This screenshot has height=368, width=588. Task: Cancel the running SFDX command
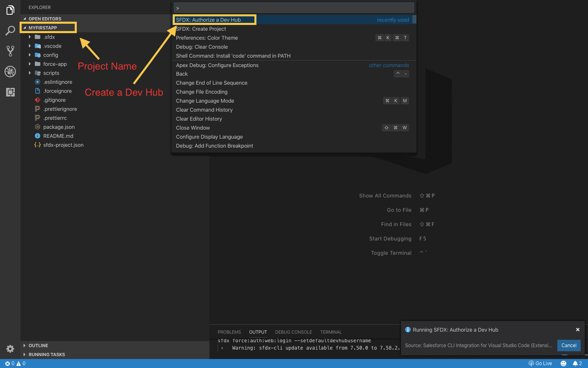pos(569,346)
